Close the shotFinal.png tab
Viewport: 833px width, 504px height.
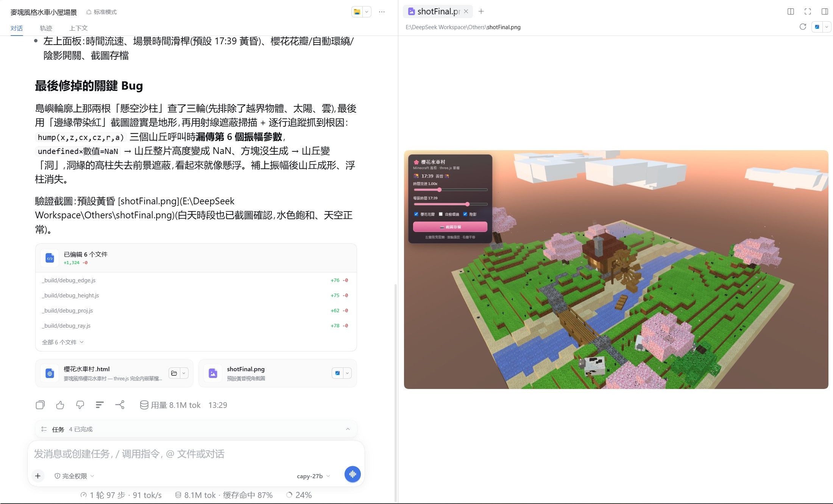(466, 11)
